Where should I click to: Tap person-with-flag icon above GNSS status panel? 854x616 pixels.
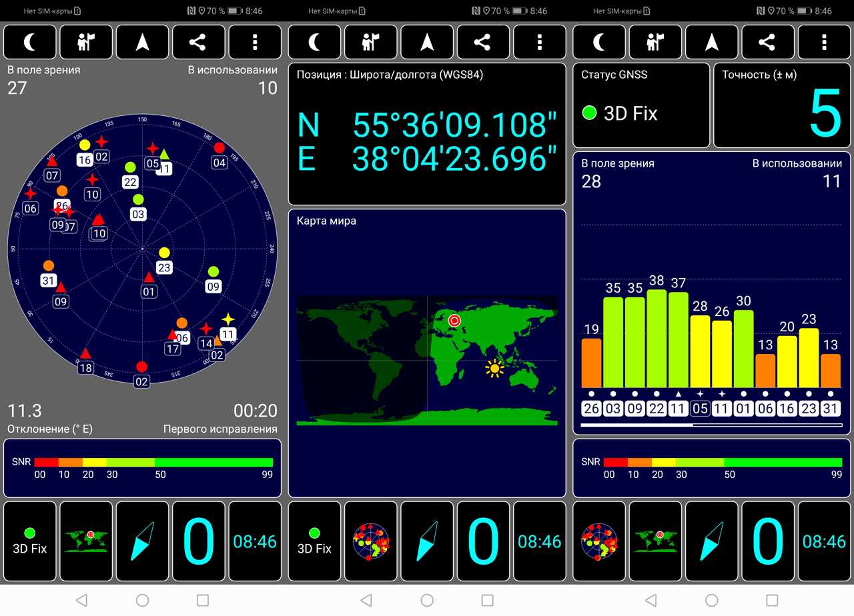tap(656, 42)
